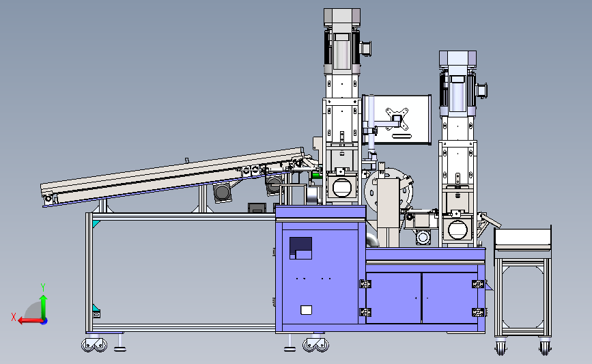Select the white tabletop of the small cart
Viewport: 592px width, 364px height.
pyautogui.click(x=522, y=237)
